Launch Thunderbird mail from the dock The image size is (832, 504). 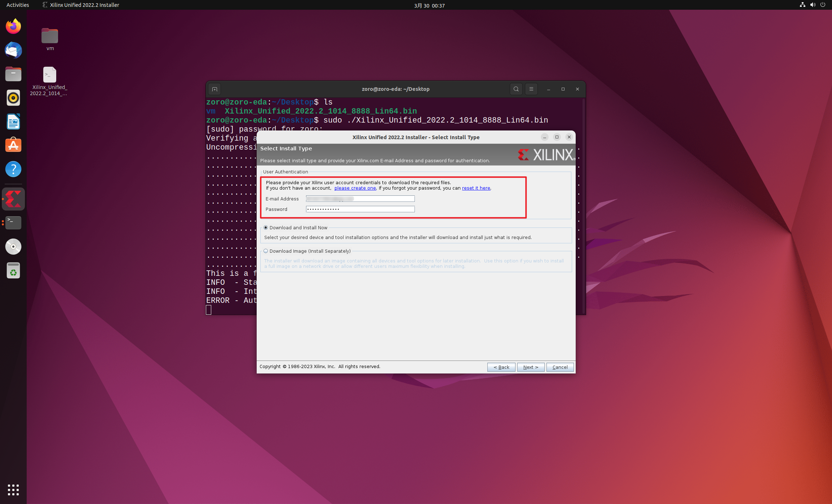tap(13, 50)
